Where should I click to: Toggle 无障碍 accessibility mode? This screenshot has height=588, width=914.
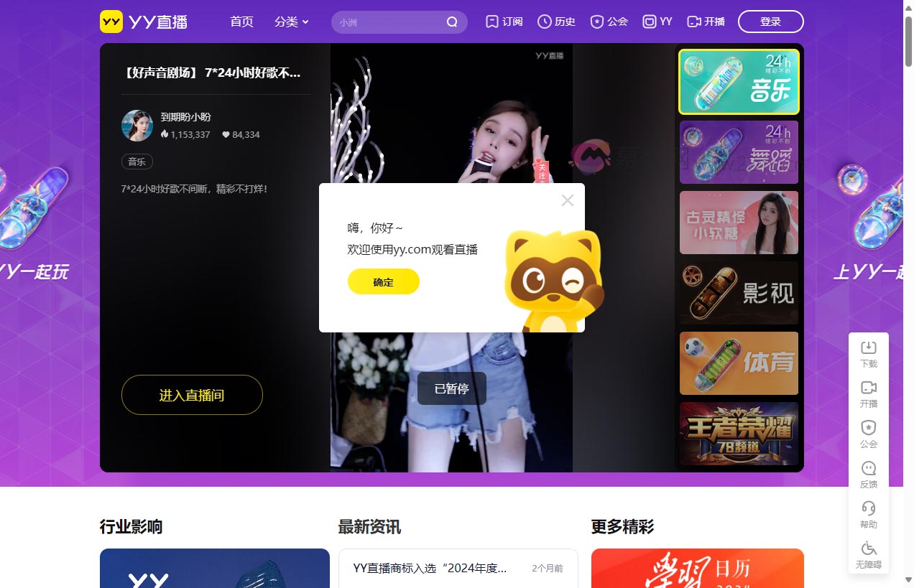868,554
